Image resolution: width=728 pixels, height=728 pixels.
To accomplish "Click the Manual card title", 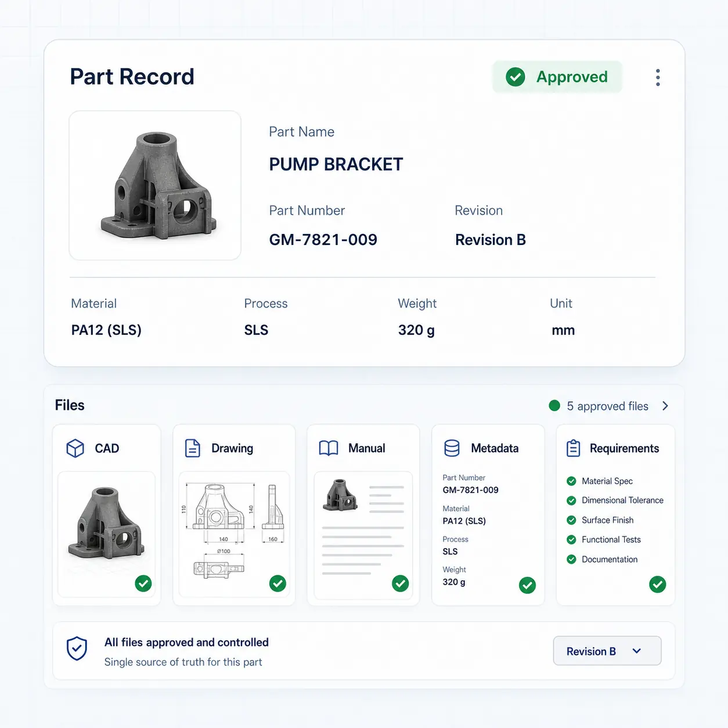I will 367,448.
